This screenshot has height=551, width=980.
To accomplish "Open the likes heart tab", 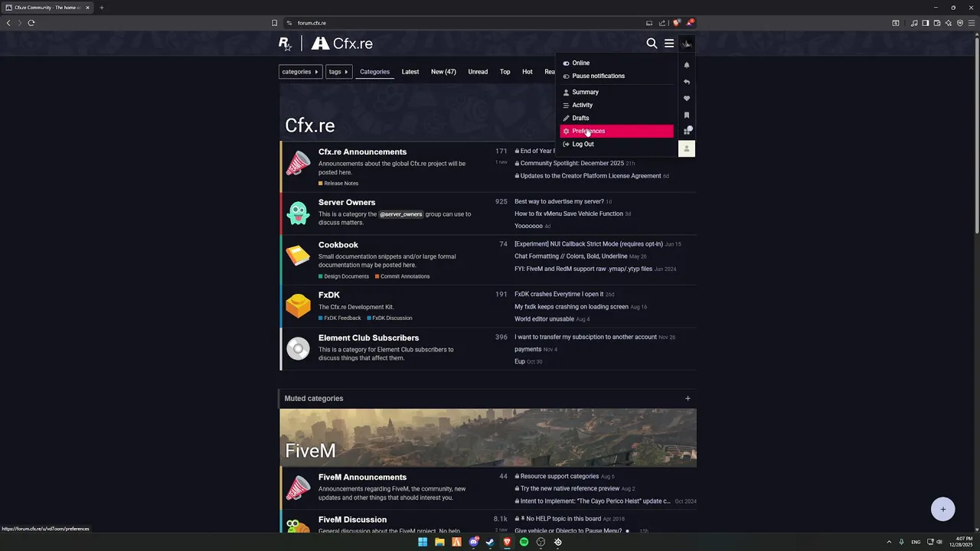I will coord(687,99).
